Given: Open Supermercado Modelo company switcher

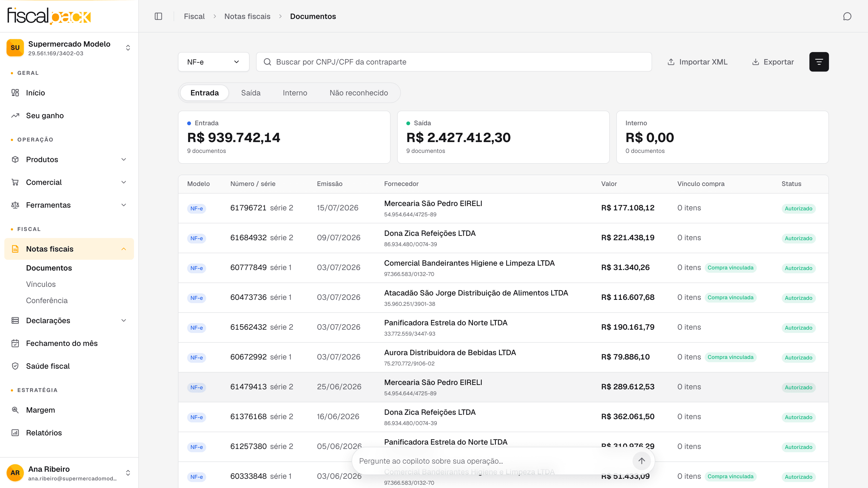Looking at the screenshot, I should (69, 48).
